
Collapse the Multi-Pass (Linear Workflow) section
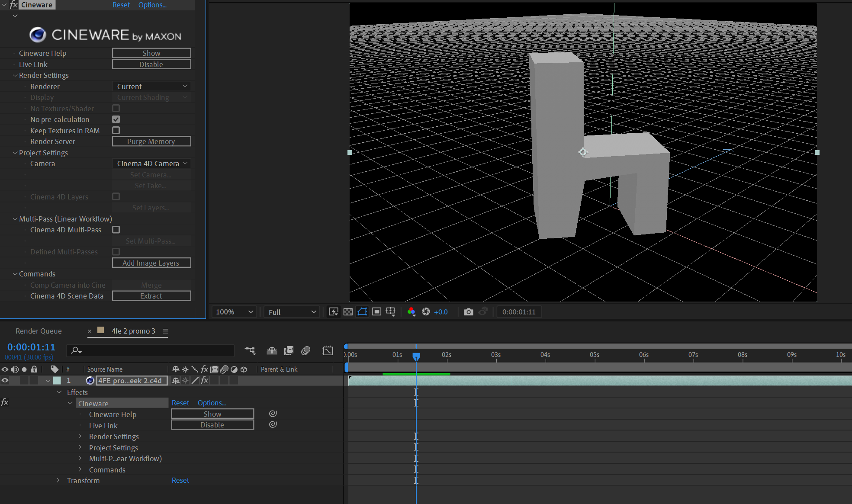coord(15,218)
